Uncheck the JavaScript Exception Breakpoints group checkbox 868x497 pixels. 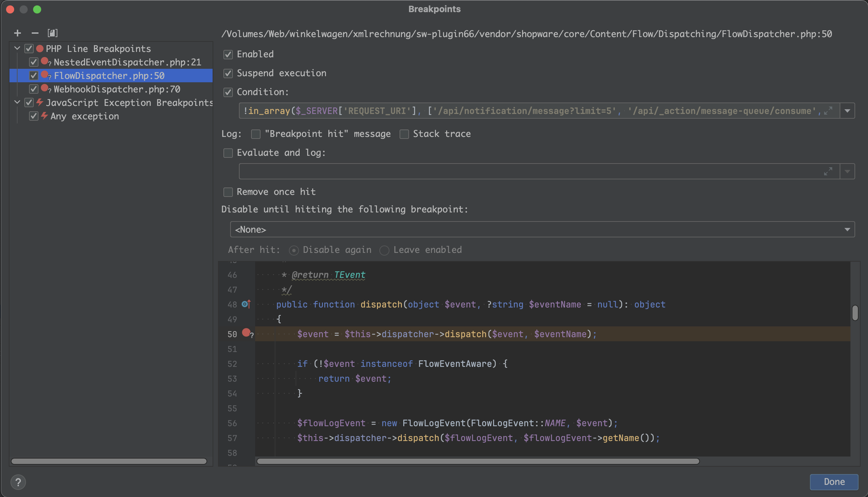point(29,103)
